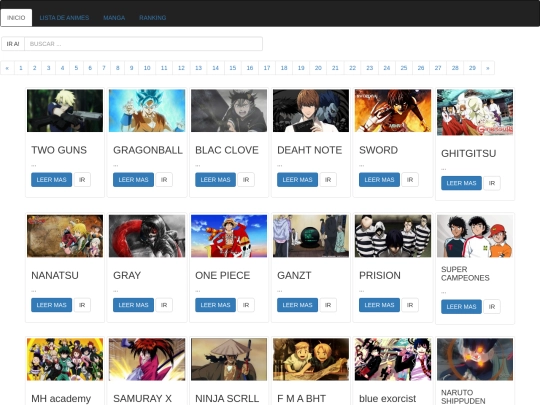This screenshot has width=540, height=405.
Task: Open the blue exorcist thumbnail image
Action: click(x=393, y=359)
